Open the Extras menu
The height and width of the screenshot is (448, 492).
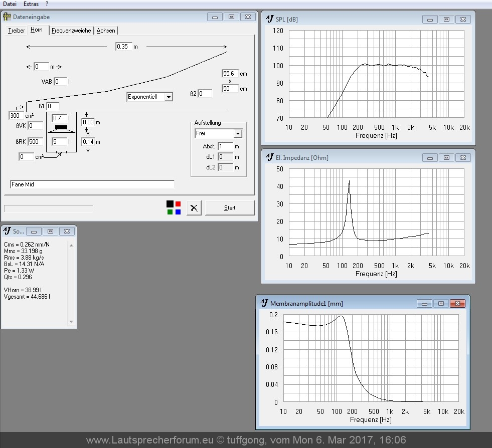click(x=31, y=4)
